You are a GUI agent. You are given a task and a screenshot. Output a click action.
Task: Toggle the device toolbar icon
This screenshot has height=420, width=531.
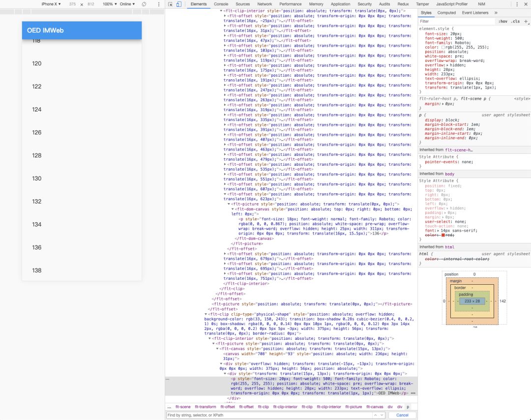click(x=179, y=4)
